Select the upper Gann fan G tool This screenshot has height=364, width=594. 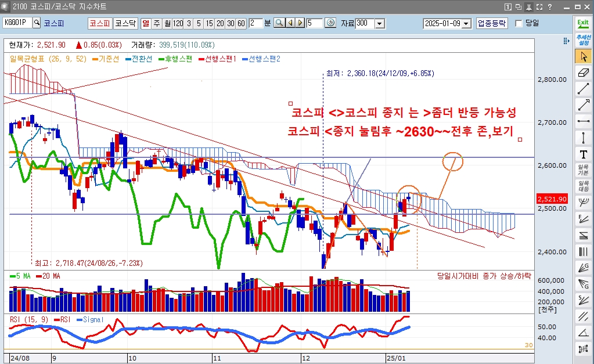pos(583,268)
